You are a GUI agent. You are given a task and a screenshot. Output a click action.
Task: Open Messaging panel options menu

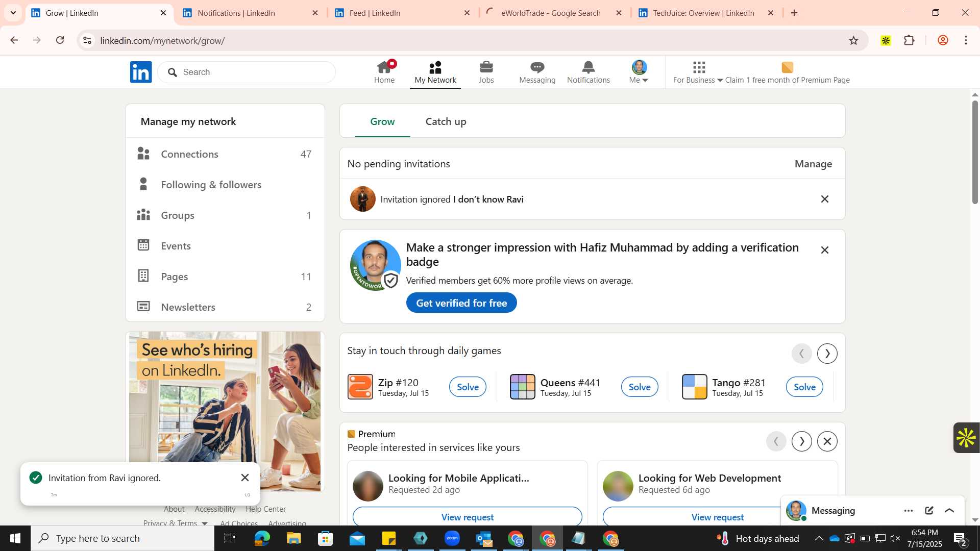[x=908, y=511]
